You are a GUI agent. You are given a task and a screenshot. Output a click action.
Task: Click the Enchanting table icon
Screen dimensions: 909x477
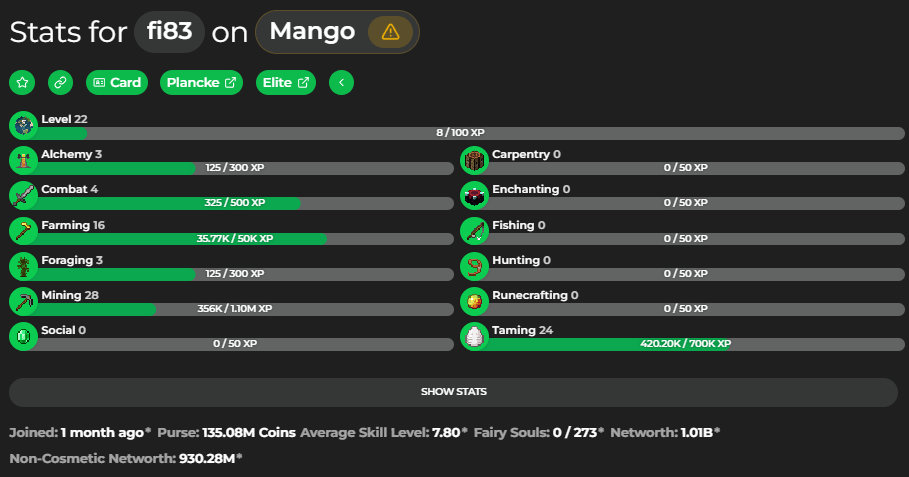point(475,195)
